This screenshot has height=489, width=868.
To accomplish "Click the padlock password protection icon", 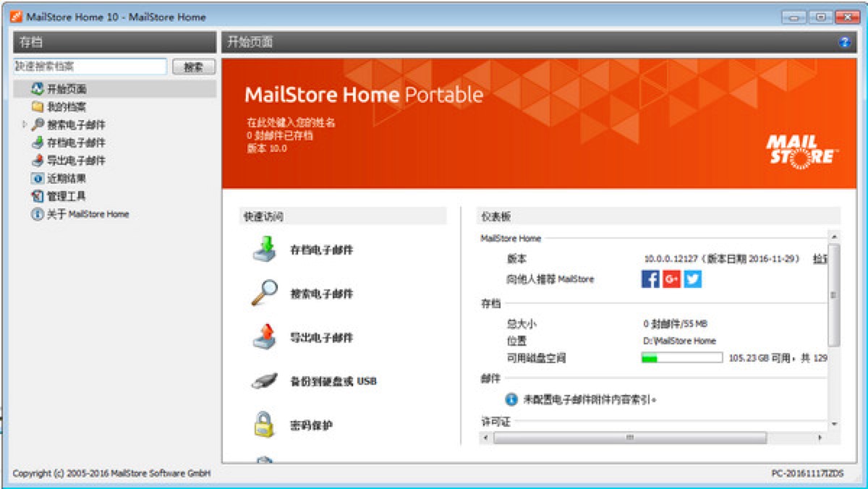I will [265, 425].
